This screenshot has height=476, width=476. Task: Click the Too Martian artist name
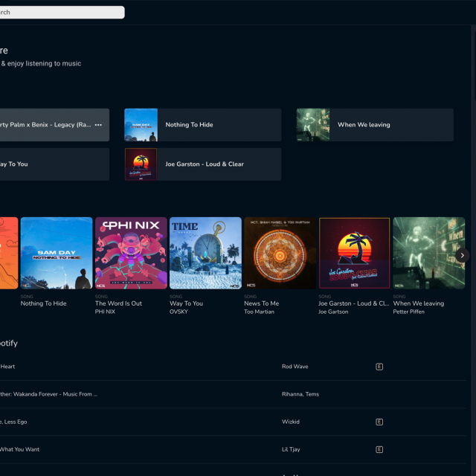pyautogui.click(x=260, y=312)
